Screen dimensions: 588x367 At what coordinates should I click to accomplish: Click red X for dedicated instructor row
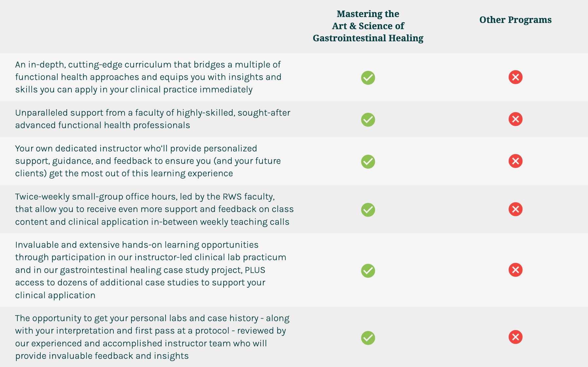click(515, 161)
